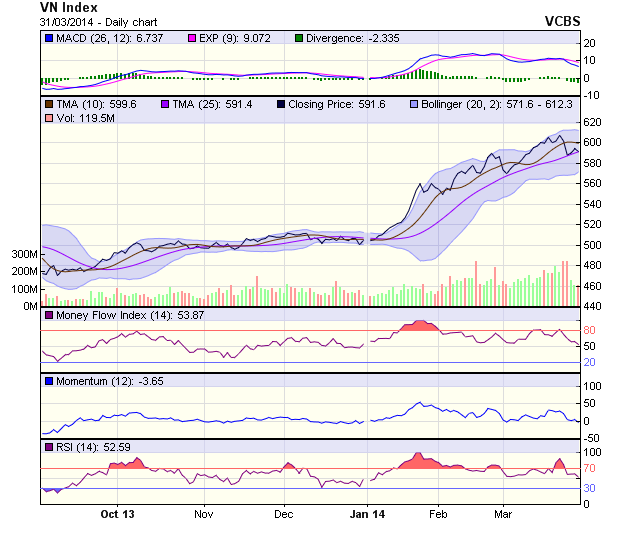Click the pink Vol legend swatch
Viewport: 620px width, 535px height.
[48, 119]
